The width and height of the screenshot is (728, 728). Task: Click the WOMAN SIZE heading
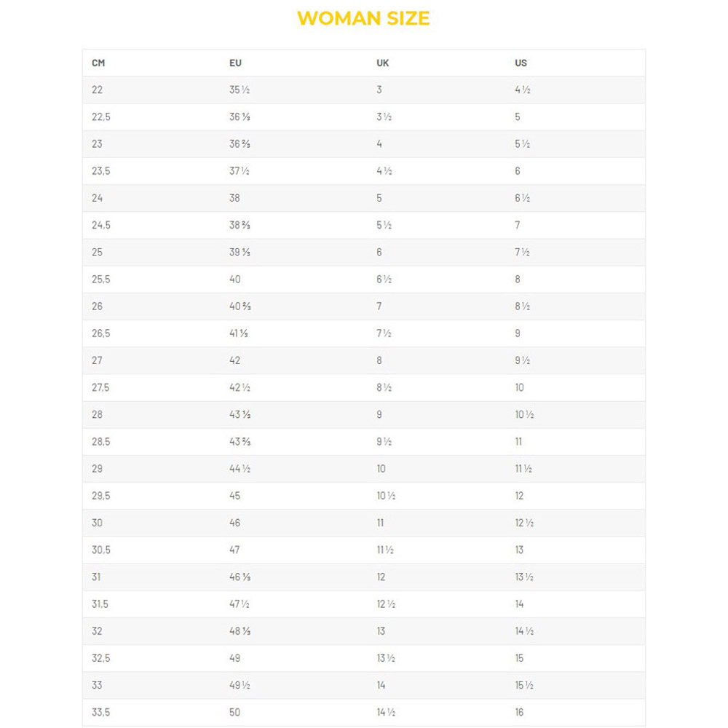pyautogui.click(x=363, y=19)
